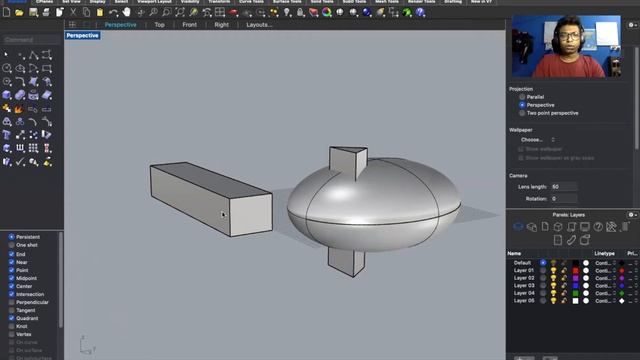Click the Perspective viewport title label
The width and height of the screenshot is (640, 360).
82,36
